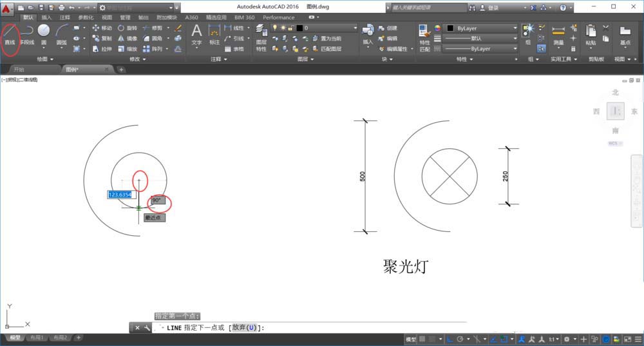The width and height of the screenshot is (644, 346).
Task: Toggle the 模型 model space status button
Action: [410, 339]
